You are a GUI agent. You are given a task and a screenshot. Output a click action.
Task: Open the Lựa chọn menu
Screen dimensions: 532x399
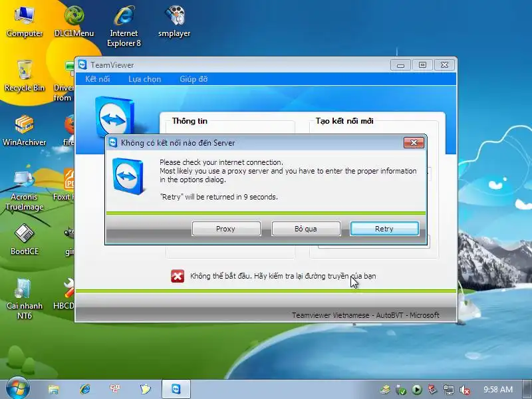coord(144,79)
